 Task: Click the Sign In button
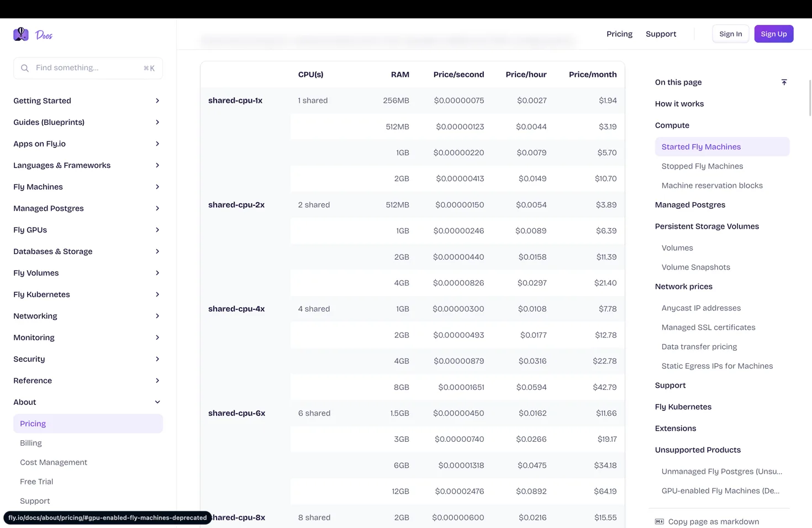pos(730,34)
